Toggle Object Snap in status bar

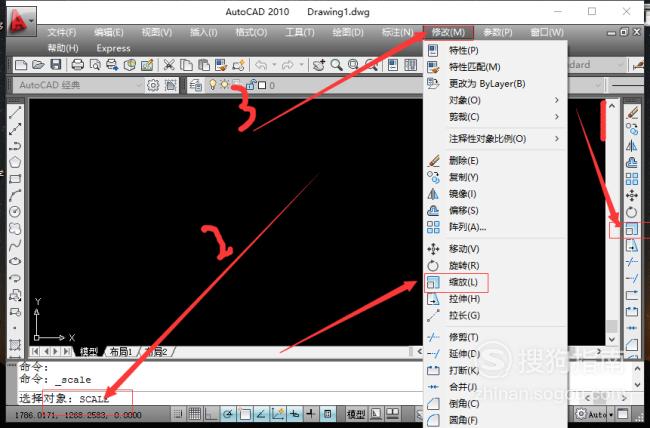pyautogui.click(x=244, y=413)
